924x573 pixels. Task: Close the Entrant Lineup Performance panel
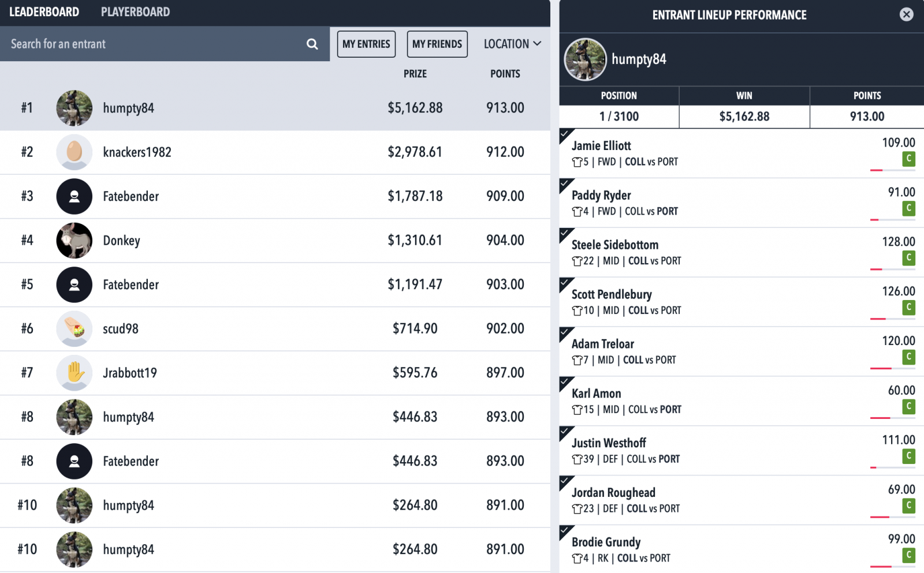pos(907,14)
